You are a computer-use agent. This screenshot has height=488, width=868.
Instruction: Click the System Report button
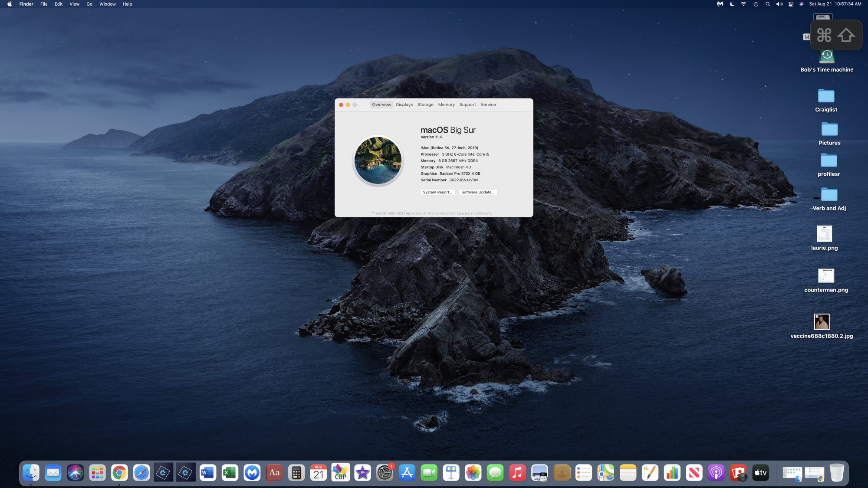[437, 192]
